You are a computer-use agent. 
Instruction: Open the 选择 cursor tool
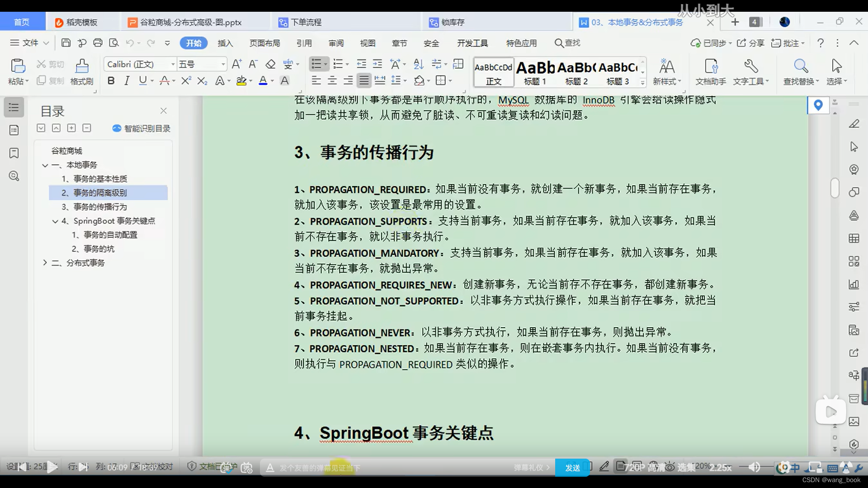(x=837, y=72)
